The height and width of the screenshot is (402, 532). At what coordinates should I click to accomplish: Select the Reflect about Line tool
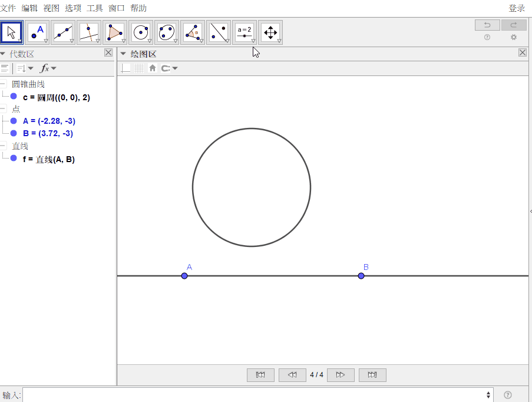(x=218, y=32)
